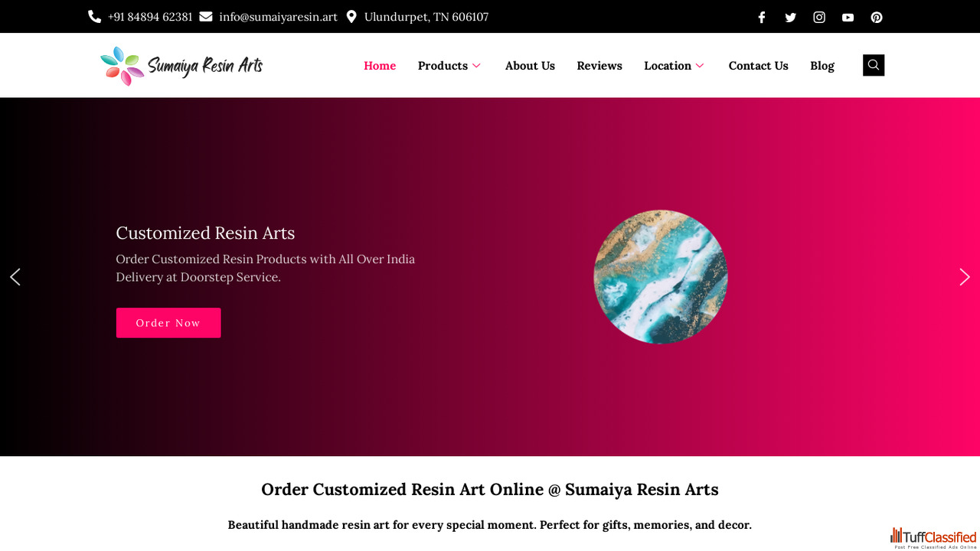Open the Pinterest social icon
The height and width of the screenshot is (551, 980).
point(877,18)
